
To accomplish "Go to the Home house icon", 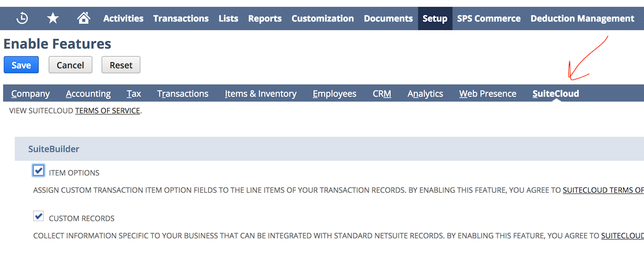I will 84,18.
